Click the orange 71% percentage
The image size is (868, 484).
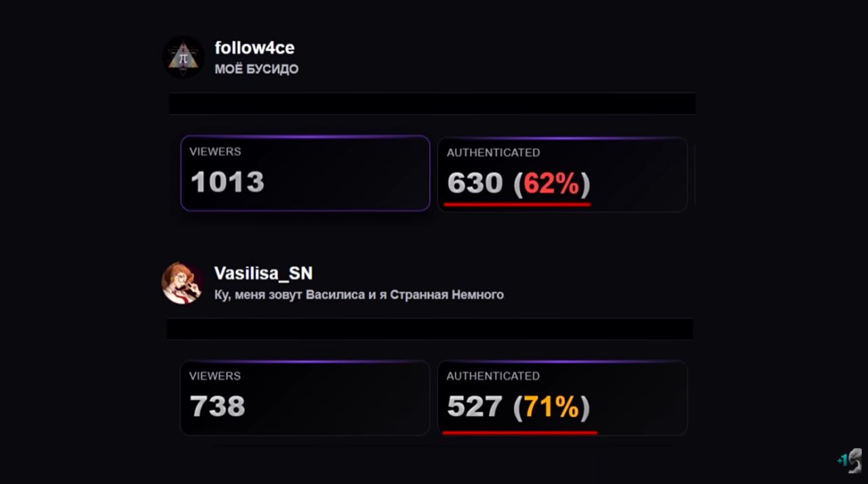click(551, 407)
